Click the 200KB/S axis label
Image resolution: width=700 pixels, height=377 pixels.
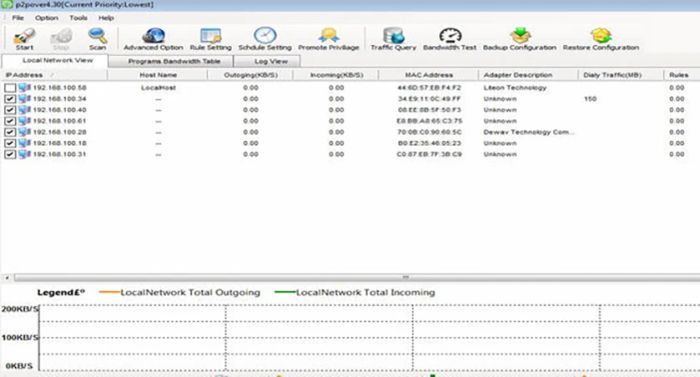click(20, 309)
